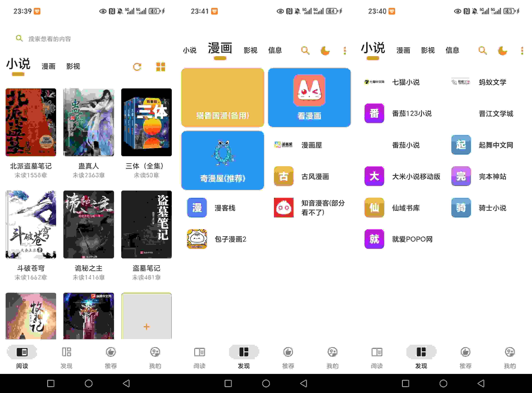Toggle night mode moon icon in 漫画 screen
The image size is (532, 393).
[325, 50]
